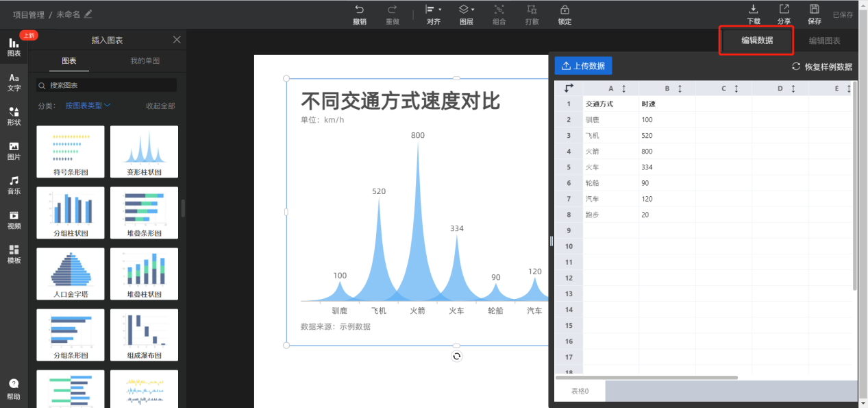Click 恢复样例数据 to restore sample data
Image resolution: width=868 pixels, height=408 pixels.
coord(822,67)
